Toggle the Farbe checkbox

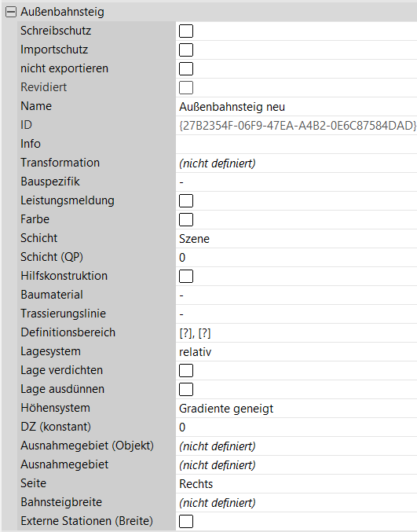tap(186, 219)
